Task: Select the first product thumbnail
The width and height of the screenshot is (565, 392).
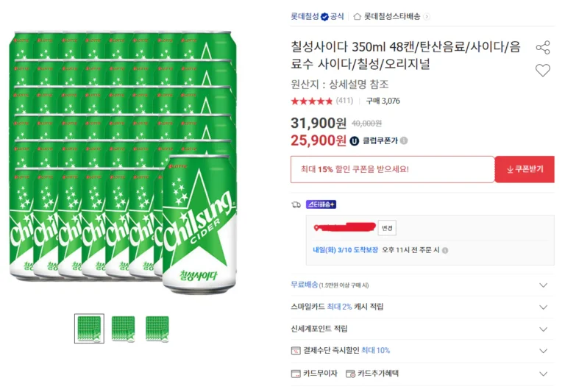Action: pos(89,328)
